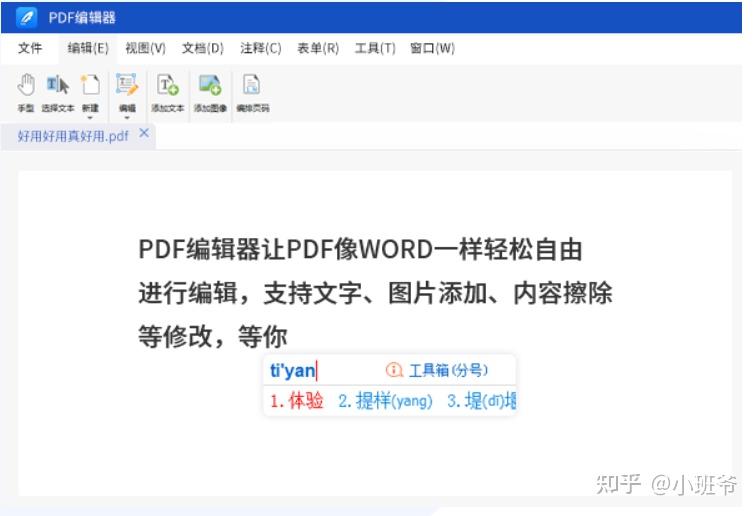Open the 编辑(E) menu
The image size is (756, 516).
[88, 48]
